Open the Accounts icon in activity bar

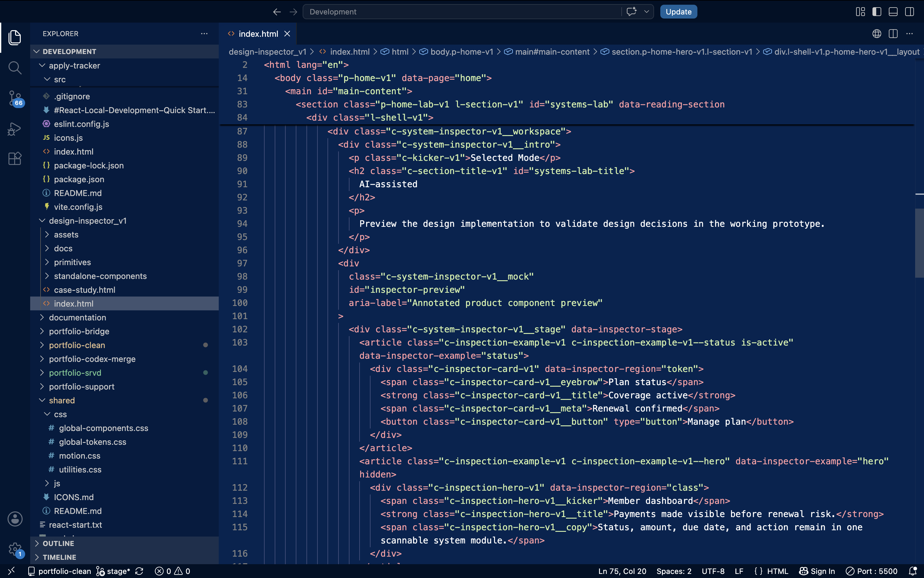click(15, 519)
